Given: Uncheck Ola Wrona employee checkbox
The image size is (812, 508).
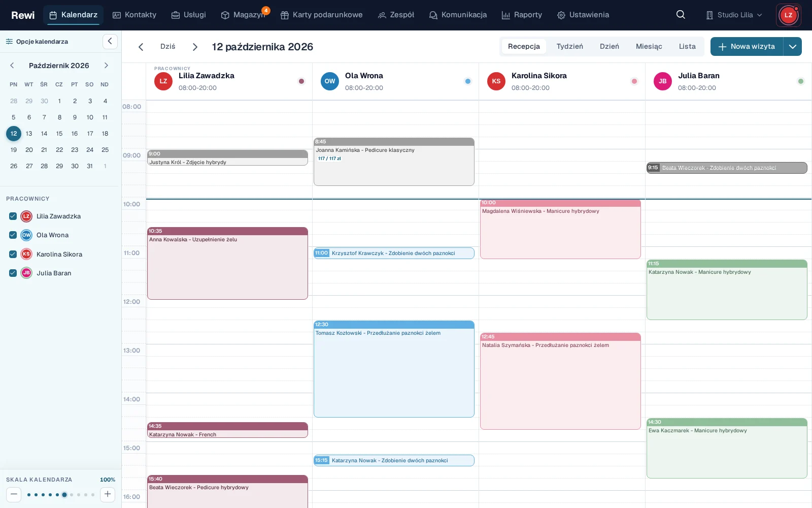Looking at the screenshot, I should [13, 235].
